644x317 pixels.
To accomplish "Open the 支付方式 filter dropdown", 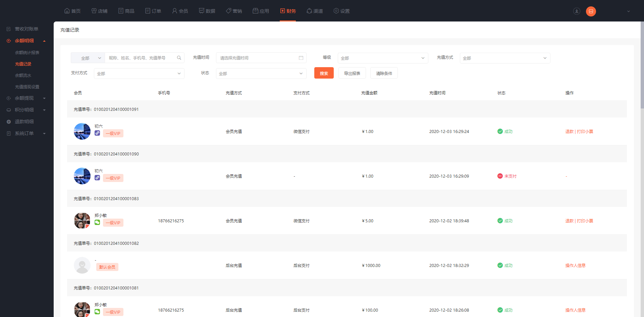I will point(139,74).
